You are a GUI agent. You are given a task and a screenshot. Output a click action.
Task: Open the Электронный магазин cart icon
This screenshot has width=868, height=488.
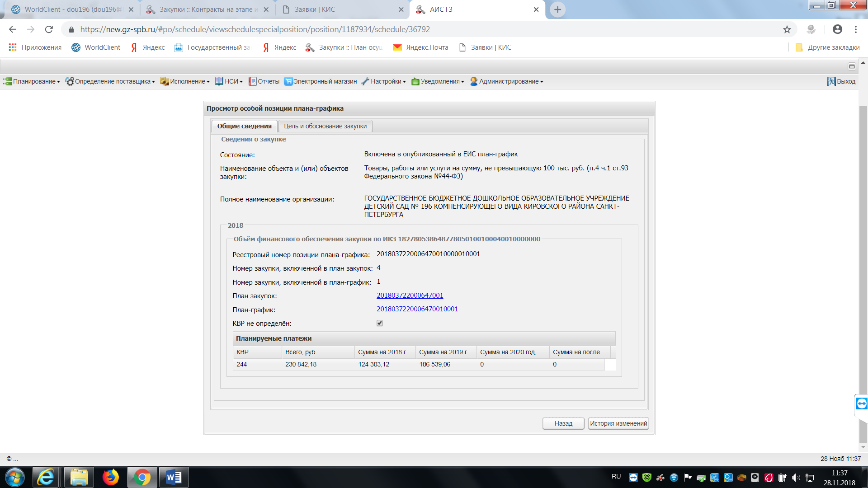pyautogui.click(x=288, y=81)
